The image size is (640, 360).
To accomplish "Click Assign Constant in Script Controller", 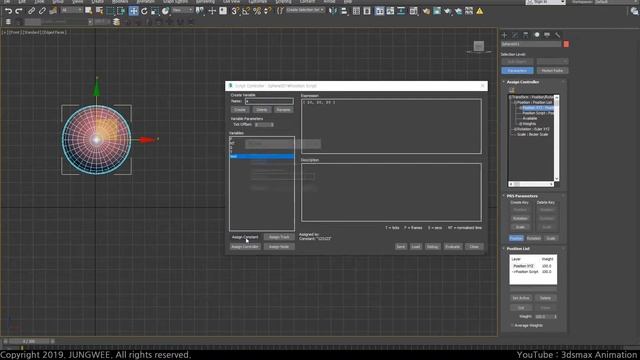I will [x=245, y=237].
